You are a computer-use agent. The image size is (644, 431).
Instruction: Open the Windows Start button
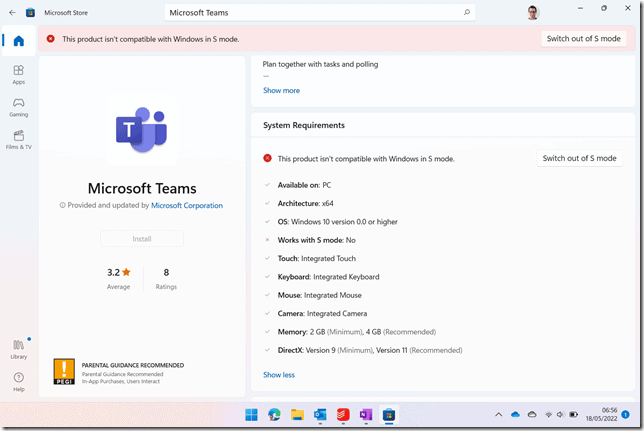251,415
